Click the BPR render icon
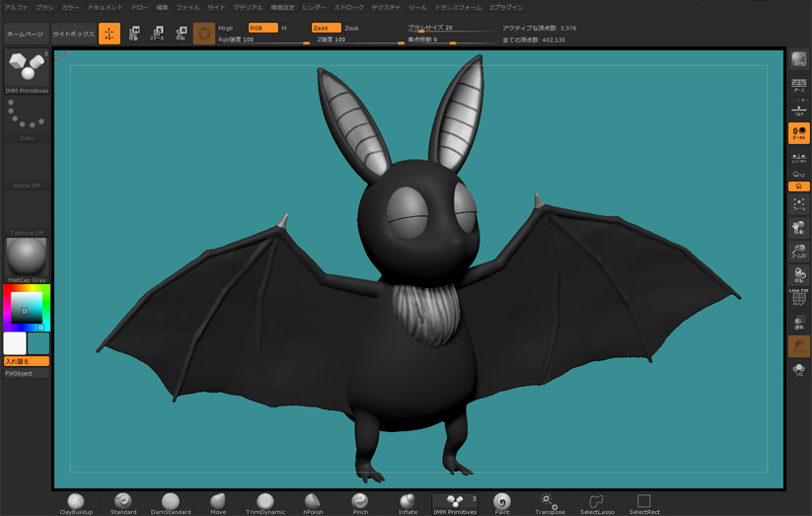The height and width of the screenshot is (516, 812). pos(798,59)
